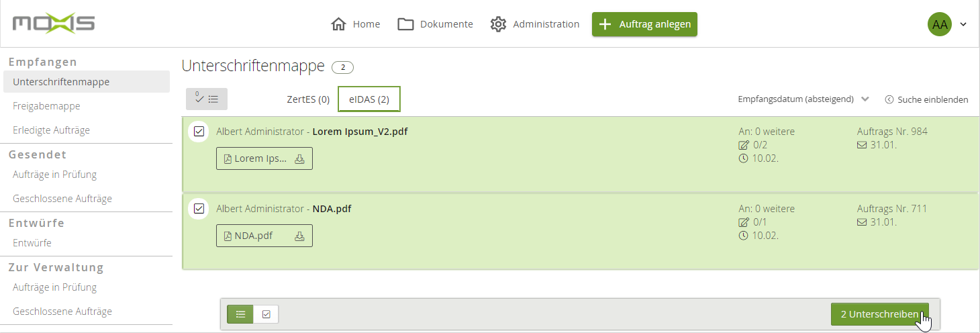Select the eIDAS (2) tab
980x333 pixels.
tap(369, 99)
